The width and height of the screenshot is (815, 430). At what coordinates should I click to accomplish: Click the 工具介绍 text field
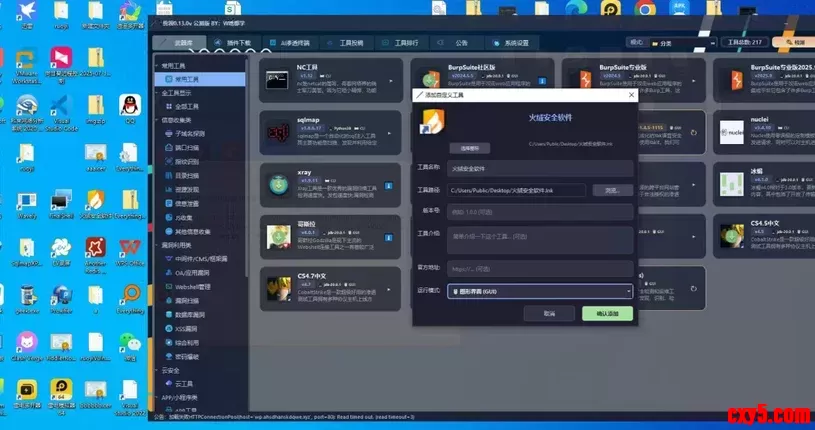[539, 238]
